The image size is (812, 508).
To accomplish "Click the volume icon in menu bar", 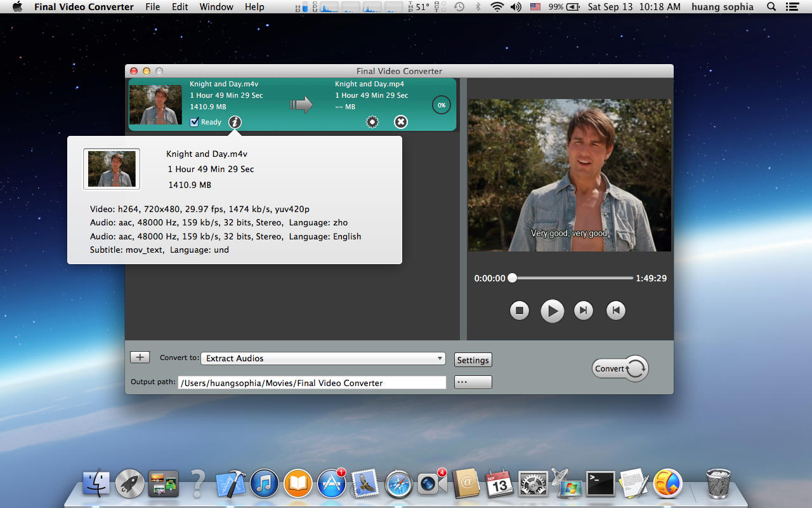I will (516, 7).
